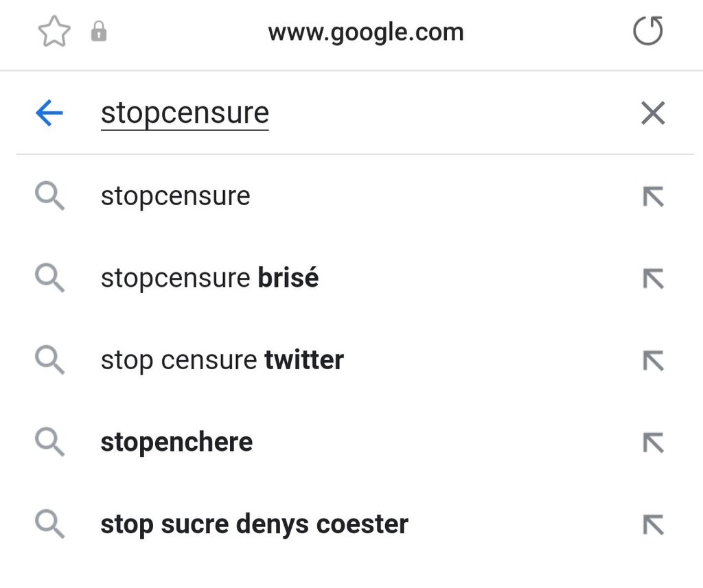Fill in 'stopcensure brisé' using its arrow icon
703x588 pixels.
click(653, 279)
